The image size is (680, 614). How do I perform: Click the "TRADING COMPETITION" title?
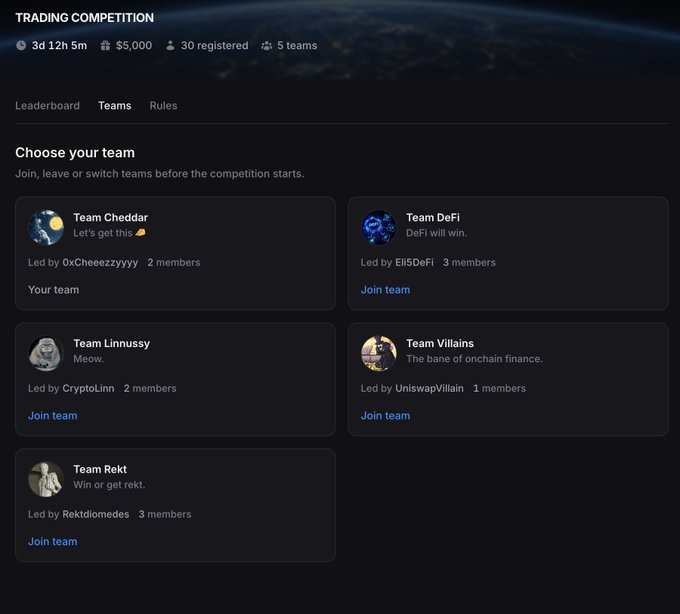coord(85,18)
